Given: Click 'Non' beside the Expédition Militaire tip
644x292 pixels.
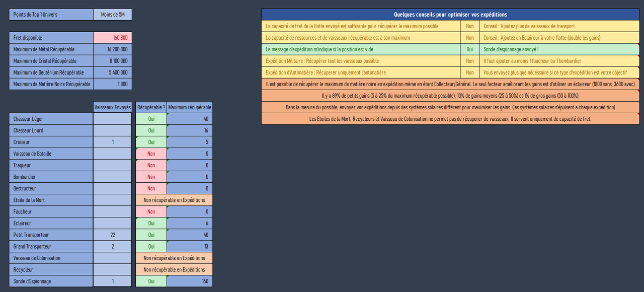Looking at the screenshot, I should pos(469,61).
